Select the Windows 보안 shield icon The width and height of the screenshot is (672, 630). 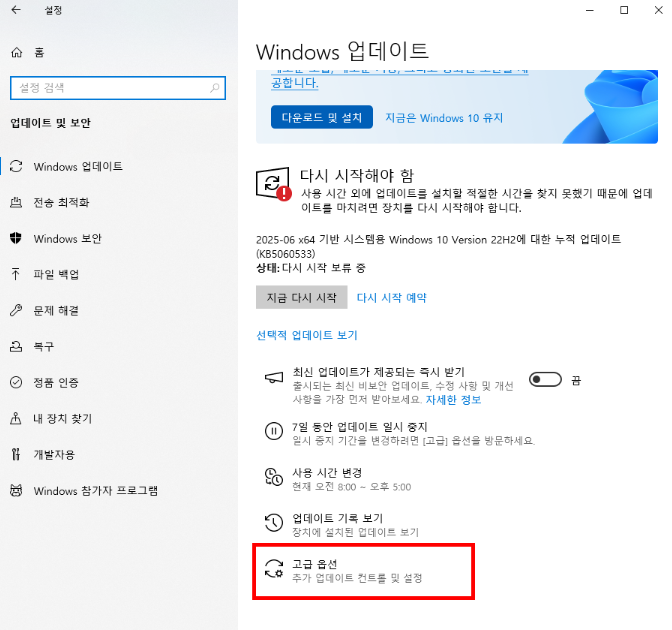pos(16,238)
